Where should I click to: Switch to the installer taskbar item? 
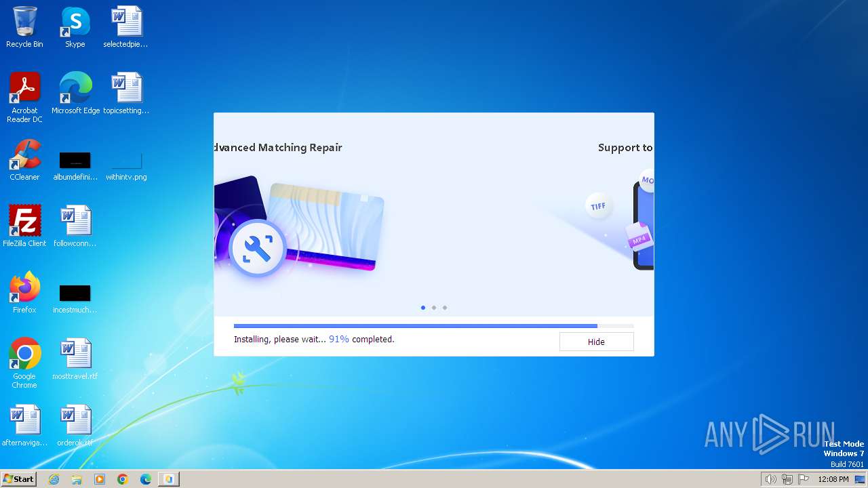(x=169, y=479)
